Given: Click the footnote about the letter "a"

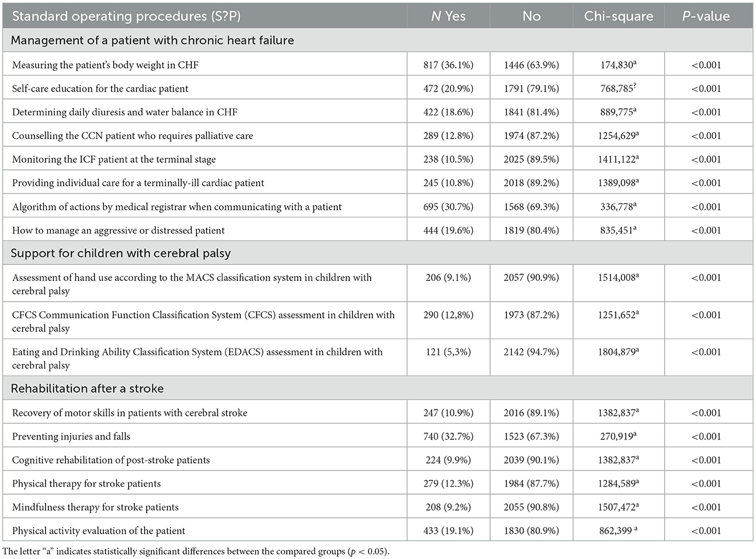Looking at the screenshot, I should [x=196, y=551].
